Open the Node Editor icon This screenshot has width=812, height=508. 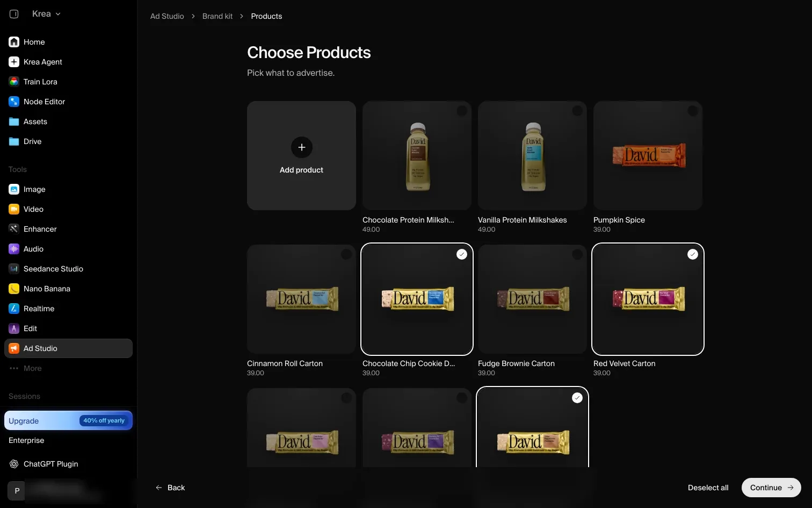(14, 102)
